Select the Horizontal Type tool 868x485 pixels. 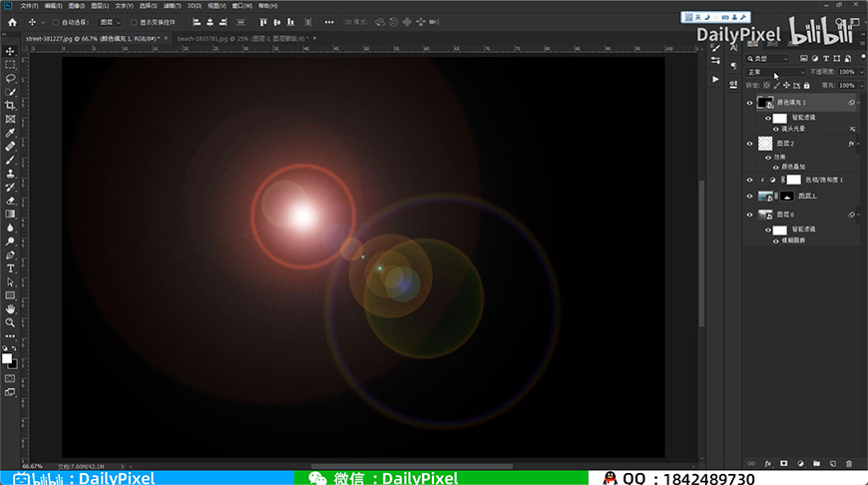(x=10, y=268)
